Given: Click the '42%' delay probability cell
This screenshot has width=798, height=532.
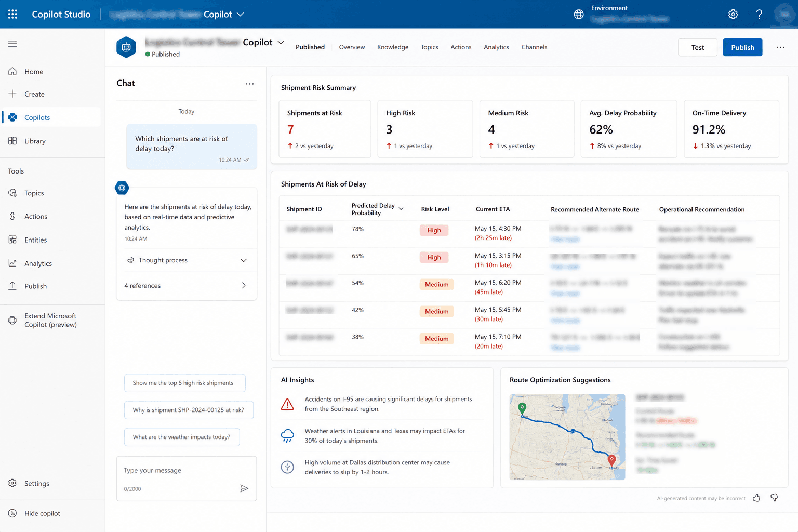Looking at the screenshot, I should tap(357, 310).
